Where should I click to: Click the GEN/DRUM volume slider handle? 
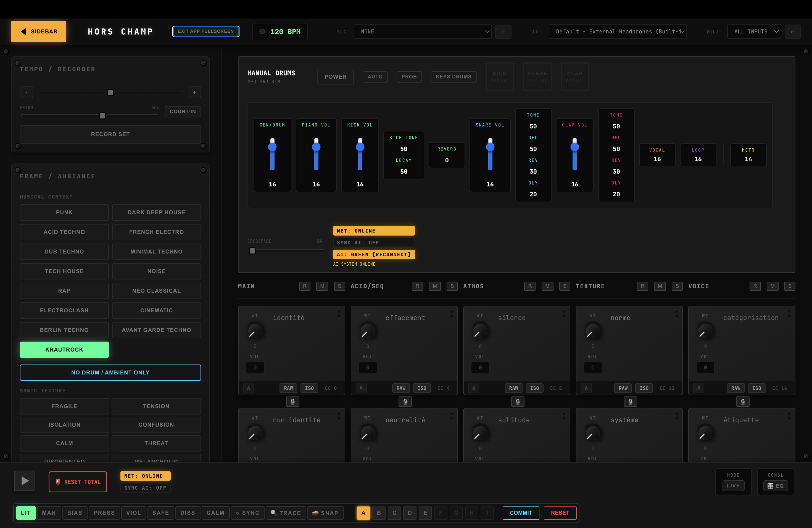[x=272, y=147]
